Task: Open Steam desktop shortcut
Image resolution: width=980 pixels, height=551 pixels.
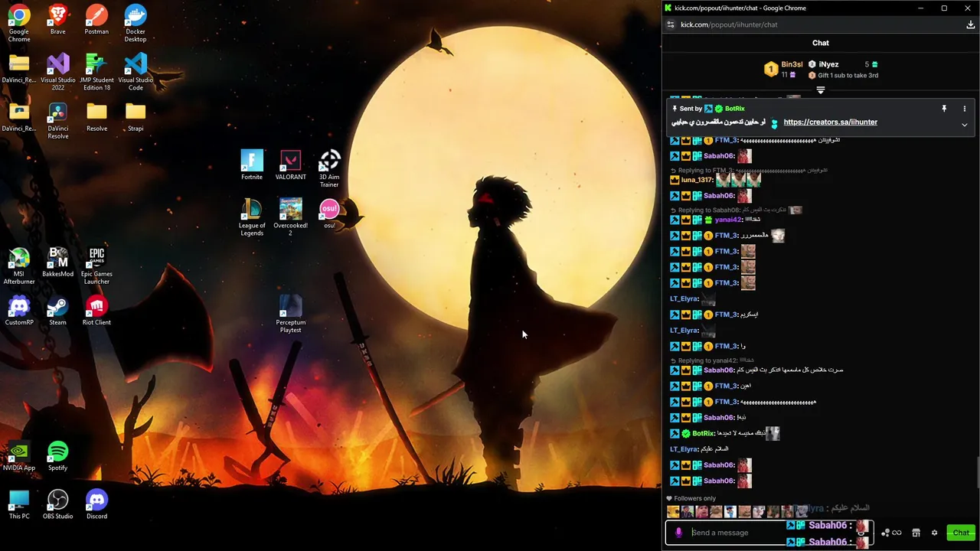Action: pyautogui.click(x=57, y=311)
